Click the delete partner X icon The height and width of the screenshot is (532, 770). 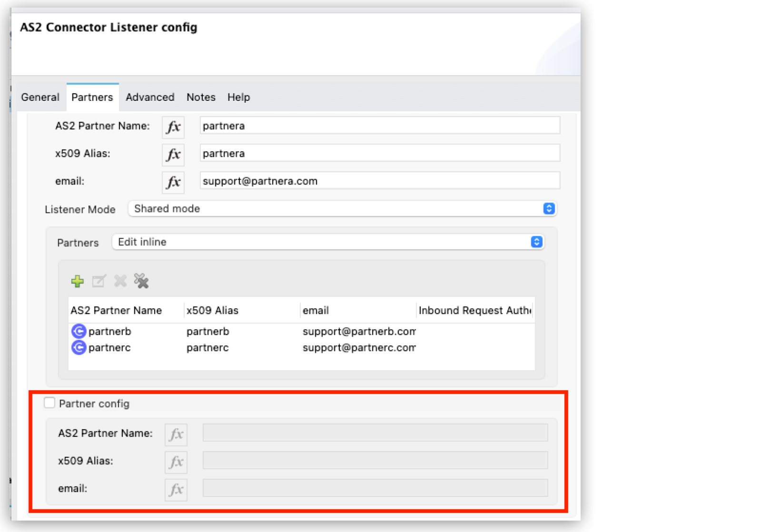click(120, 281)
